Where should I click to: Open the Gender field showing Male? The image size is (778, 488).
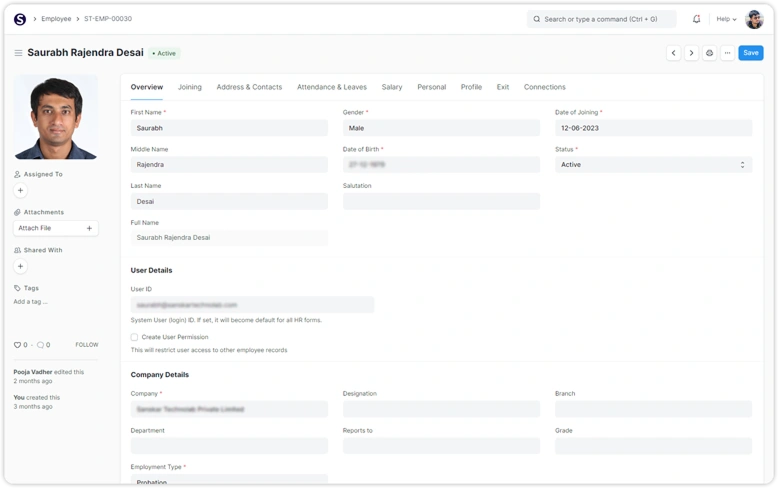441,128
